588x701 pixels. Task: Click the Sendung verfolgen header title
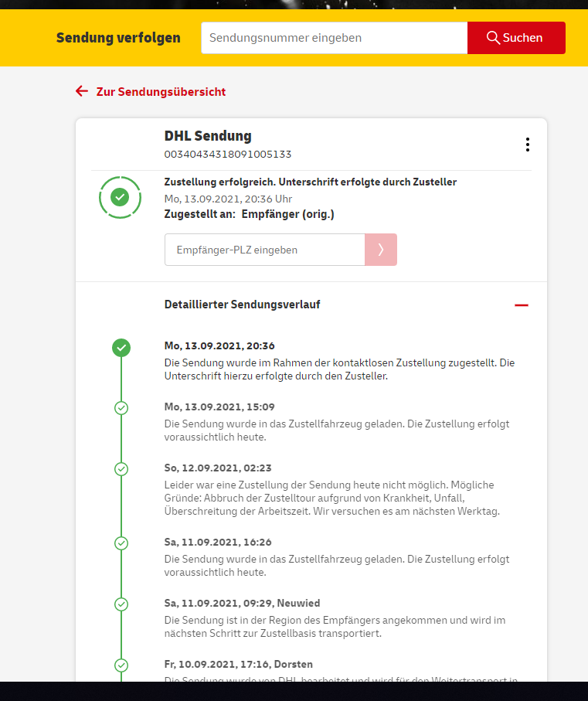(x=118, y=38)
